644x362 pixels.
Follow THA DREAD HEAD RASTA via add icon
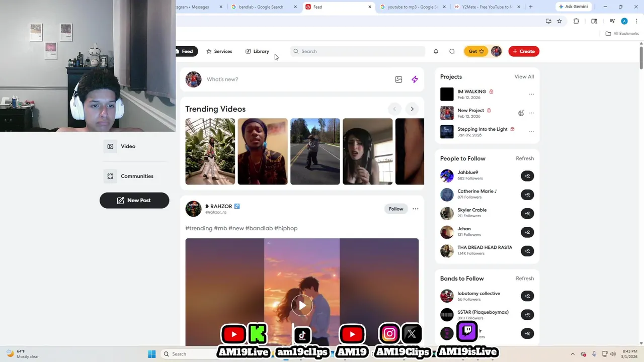[x=527, y=251]
